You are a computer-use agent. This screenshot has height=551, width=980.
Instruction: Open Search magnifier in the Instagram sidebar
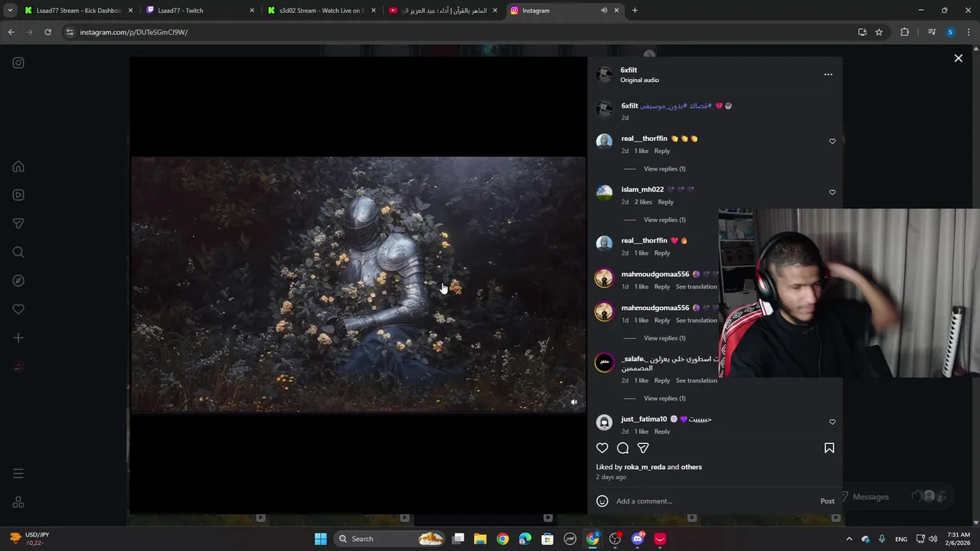(18, 253)
